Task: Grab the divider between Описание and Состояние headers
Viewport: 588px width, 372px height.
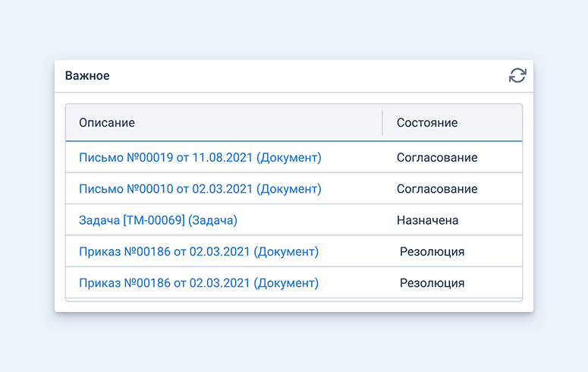Action: (382, 122)
